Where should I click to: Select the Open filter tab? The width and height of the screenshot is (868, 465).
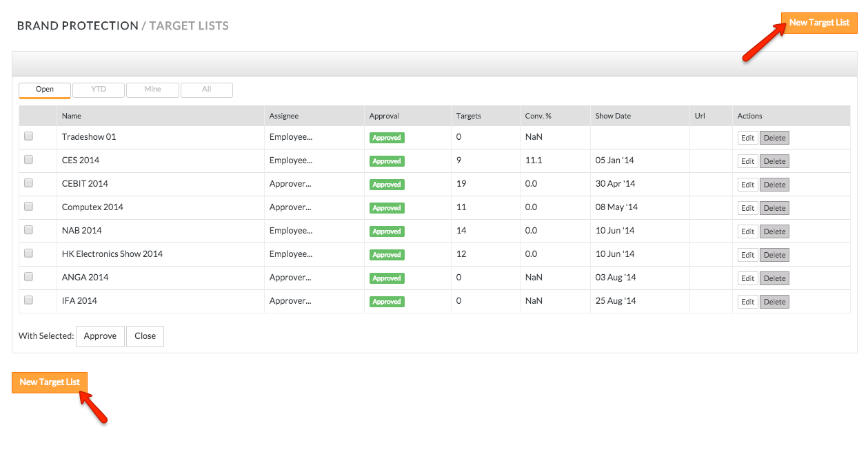[45, 90]
